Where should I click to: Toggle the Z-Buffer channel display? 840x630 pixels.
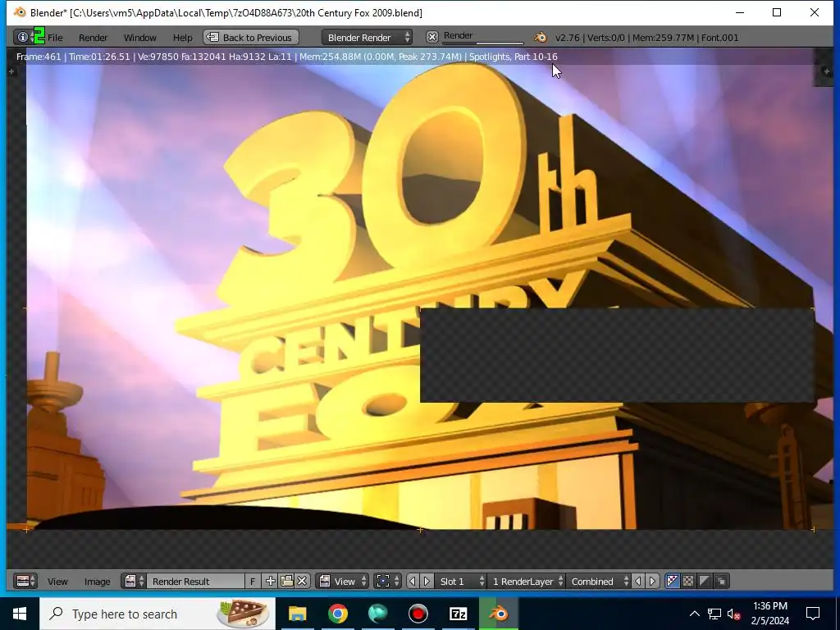coord(721,582)
